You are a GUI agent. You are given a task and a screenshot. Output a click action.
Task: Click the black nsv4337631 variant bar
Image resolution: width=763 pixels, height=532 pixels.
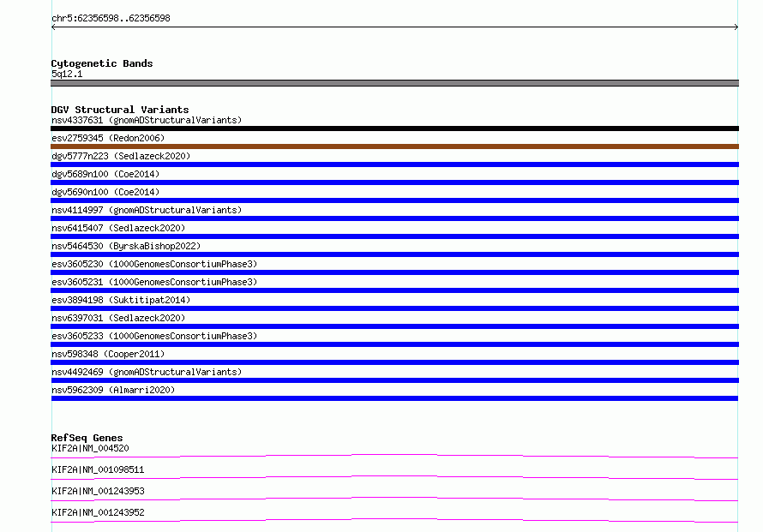(x=394, y=129)
